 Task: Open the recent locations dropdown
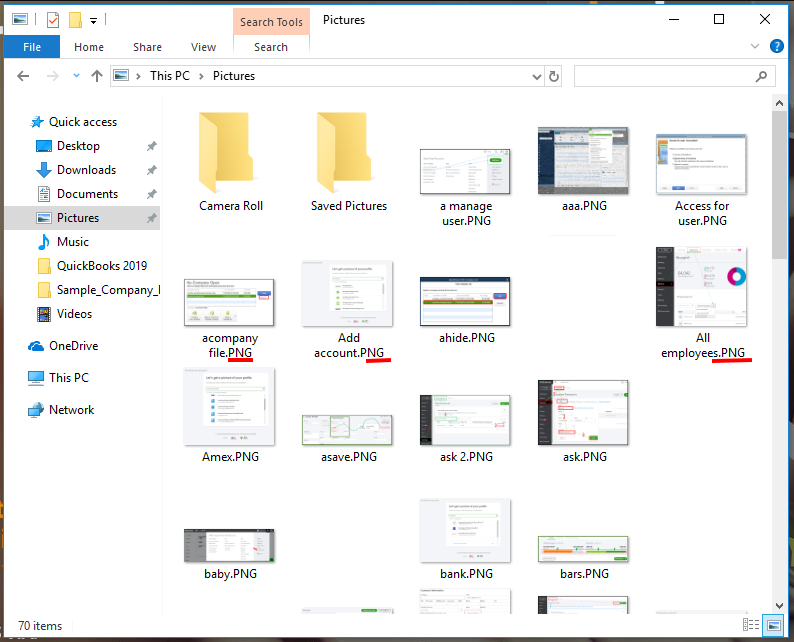[76, 75]
